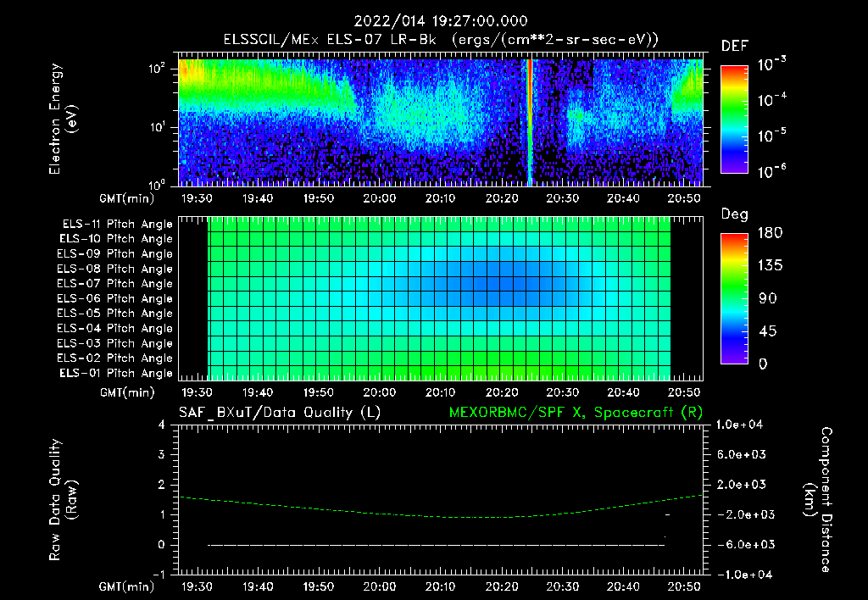Click the 180 value on Deg legend
Image resolution: width=868 pixels, height=600 pixels.
point(770,232)
